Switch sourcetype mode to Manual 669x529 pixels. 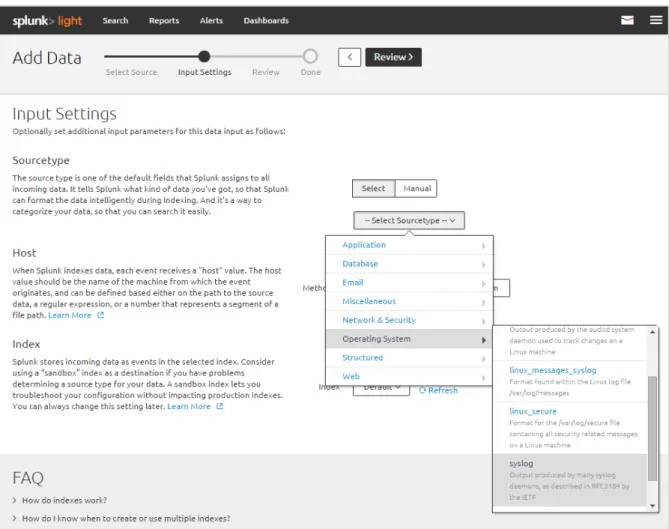(x=417, y=189)
